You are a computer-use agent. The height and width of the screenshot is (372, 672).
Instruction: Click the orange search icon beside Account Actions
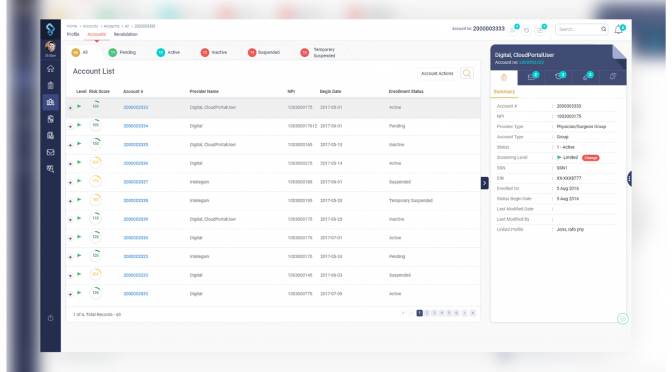[467, 73]
